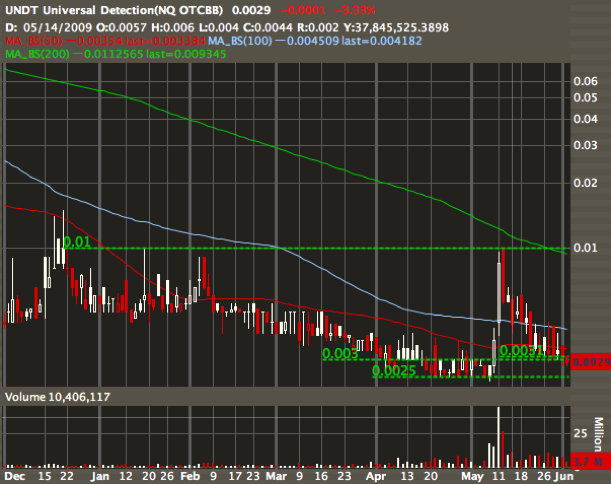Click the Y:37,845,525.3898 value
The height and width of the screenshot is (484, 611).
click(x=396, y=27)
